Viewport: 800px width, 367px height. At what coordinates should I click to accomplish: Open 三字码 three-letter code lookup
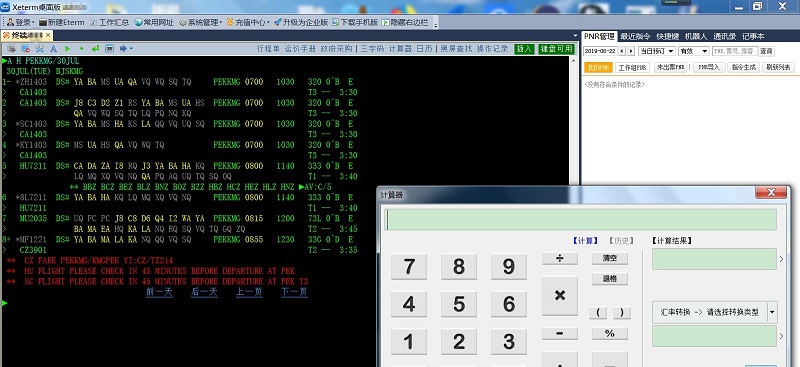click(372, 48)
